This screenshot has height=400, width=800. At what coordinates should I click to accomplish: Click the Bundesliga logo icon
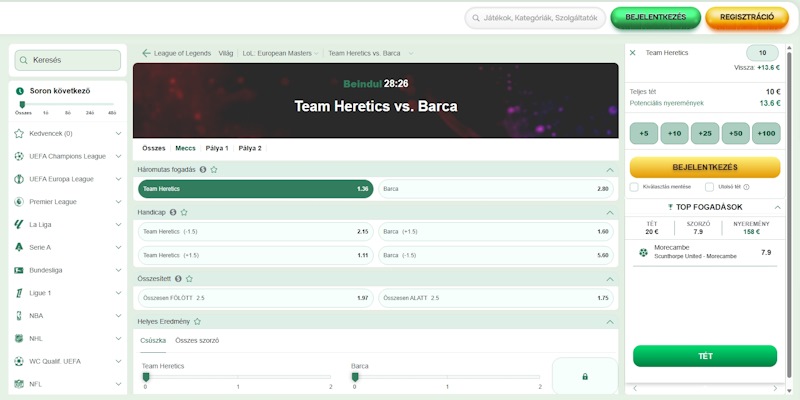pos(19,270)
